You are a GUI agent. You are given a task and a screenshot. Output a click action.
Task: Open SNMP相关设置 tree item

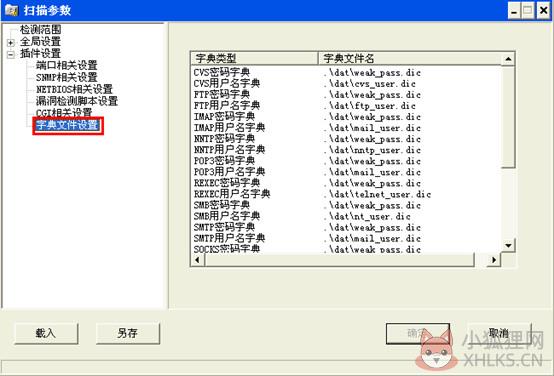pos(66,77)
